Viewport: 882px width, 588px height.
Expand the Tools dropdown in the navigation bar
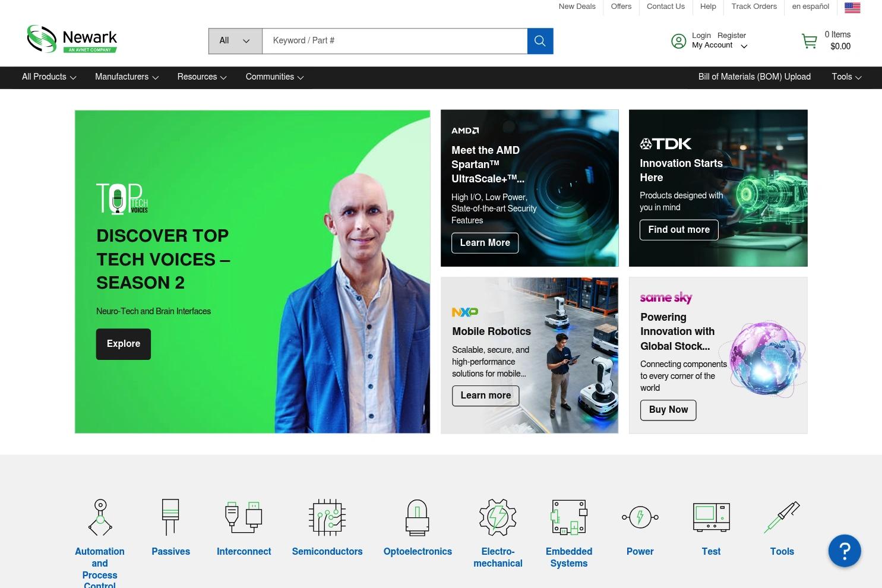[x=847, y=77]
